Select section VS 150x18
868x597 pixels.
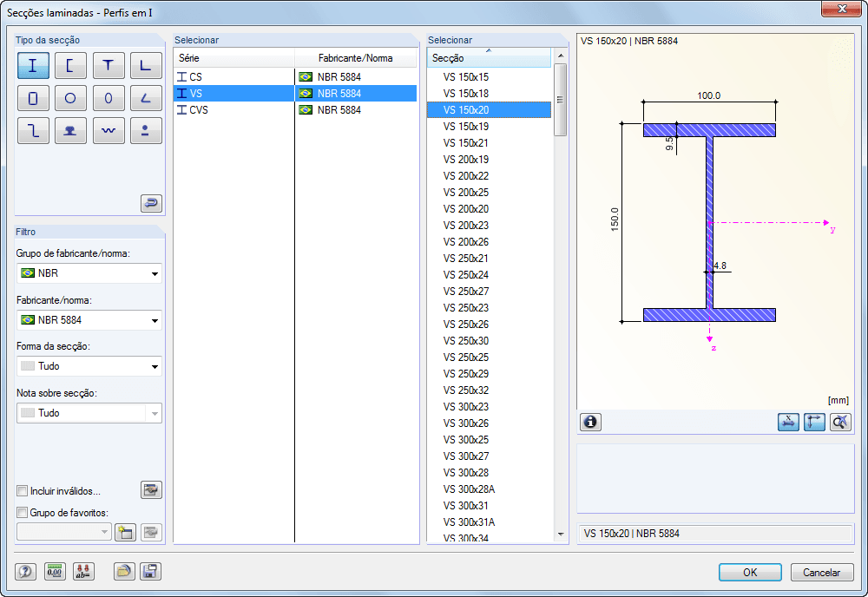(490, 94)
